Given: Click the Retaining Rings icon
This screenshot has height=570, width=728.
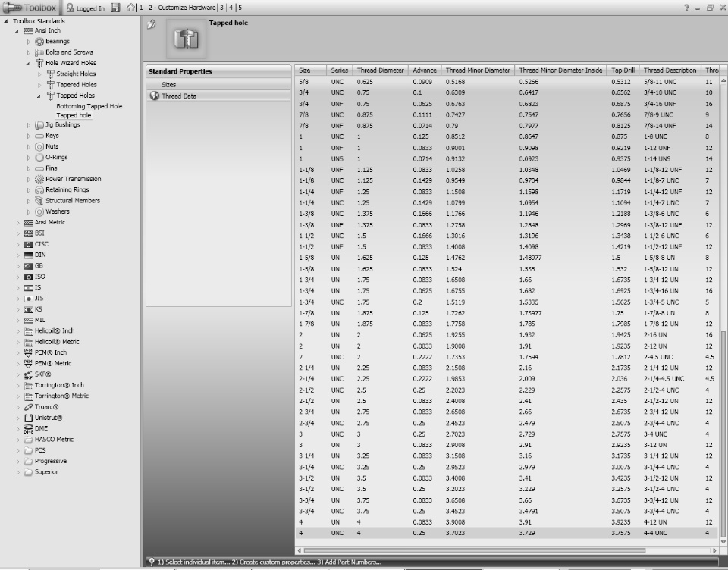Looking at the screenshot, I should tap(39, 189).
